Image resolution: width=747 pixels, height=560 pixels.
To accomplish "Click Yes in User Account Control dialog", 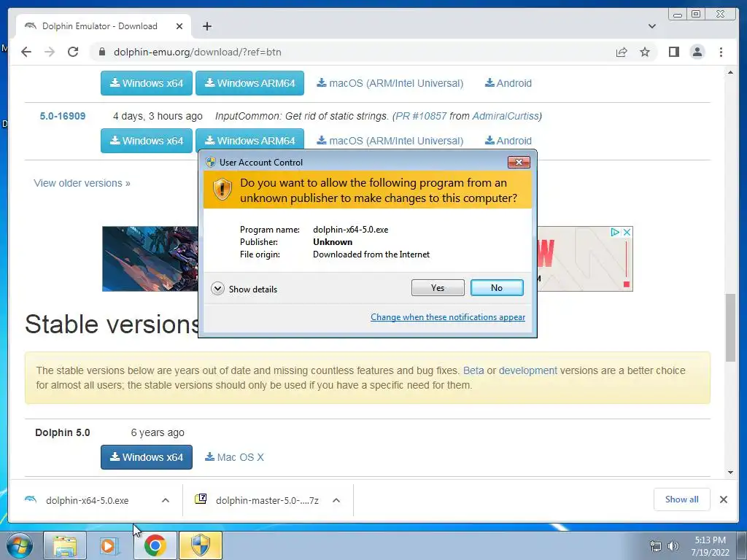I will 438,287.
